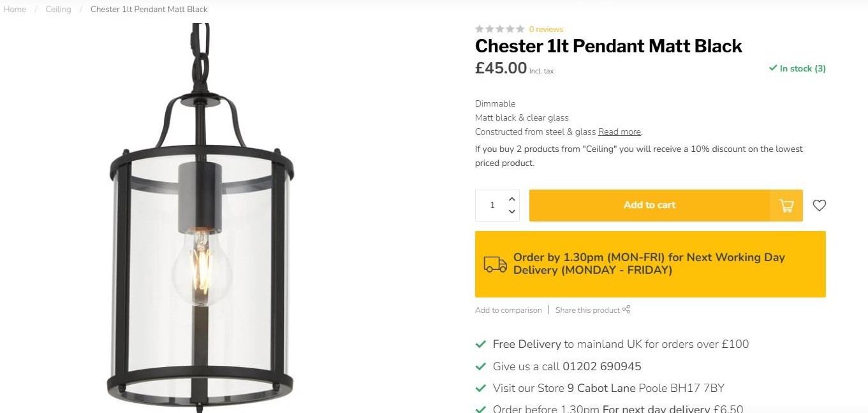This screenshot has height=413, width=868.
Task: Click the quantity input field
Action: coord(492,206)
